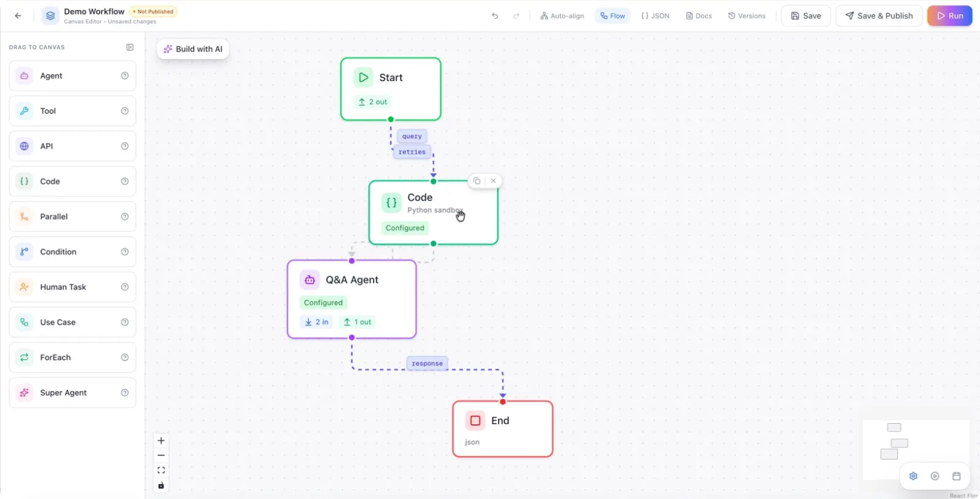980x499 pixels.
Task: Toggle the canvas interactivity lock
Action: (161, 486)
